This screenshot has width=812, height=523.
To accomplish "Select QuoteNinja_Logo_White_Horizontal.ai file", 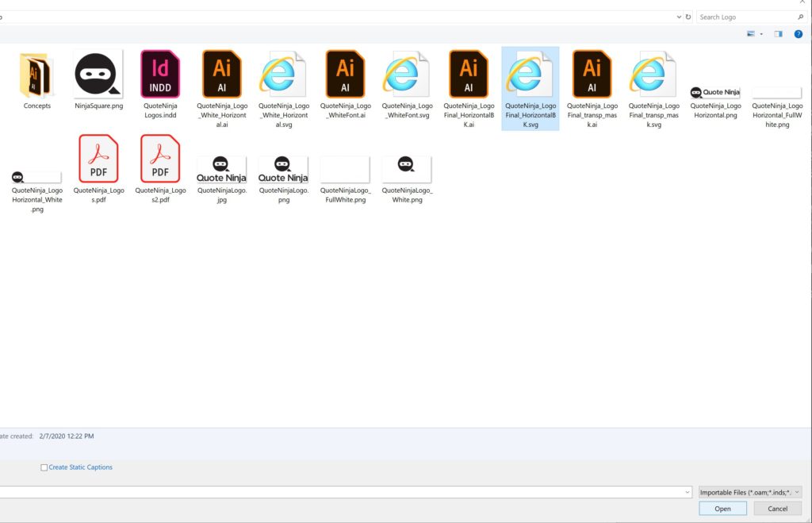I will click(x=222, y=89).
